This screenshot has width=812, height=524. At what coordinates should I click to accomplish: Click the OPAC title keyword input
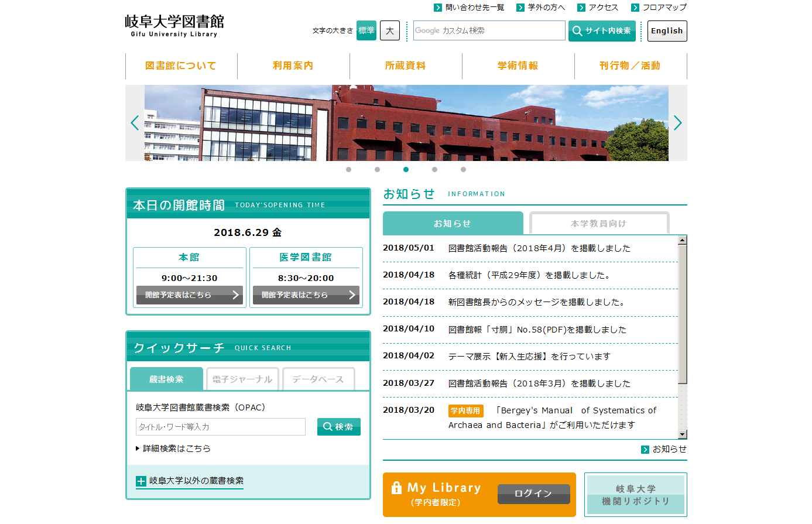click(x=221, y=427)
